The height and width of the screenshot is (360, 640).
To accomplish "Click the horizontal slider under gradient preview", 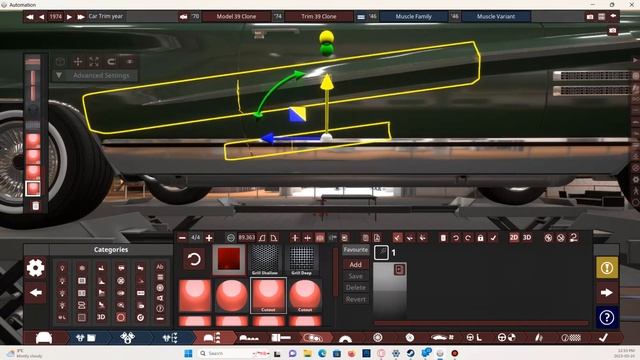I will point(482,323).
